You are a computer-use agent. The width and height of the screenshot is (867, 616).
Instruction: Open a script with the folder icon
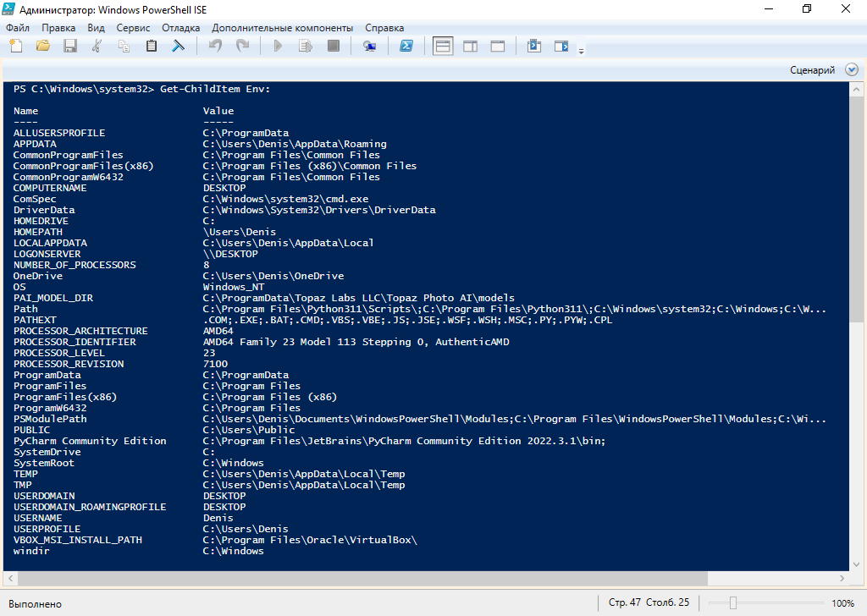pyautogui.click(x=43, y=46)
